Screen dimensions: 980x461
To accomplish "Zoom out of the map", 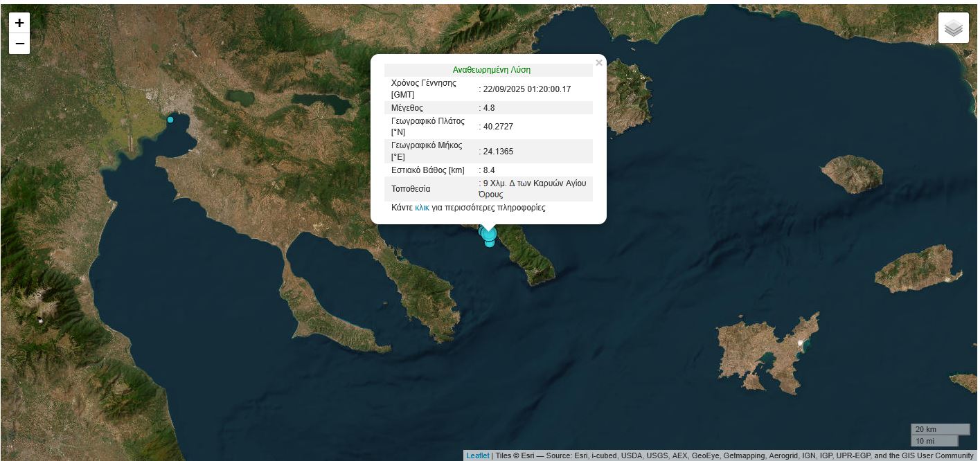I will tap(19, 44).
